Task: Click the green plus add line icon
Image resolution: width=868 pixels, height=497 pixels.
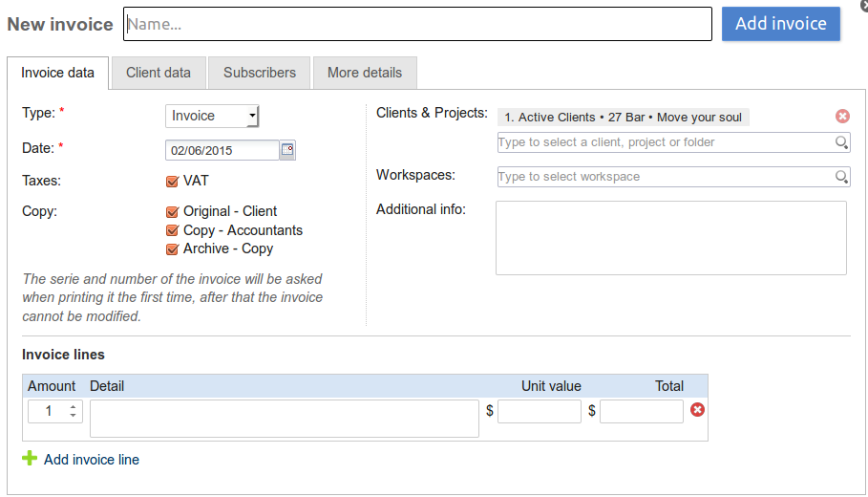Action: click(30, 459)
